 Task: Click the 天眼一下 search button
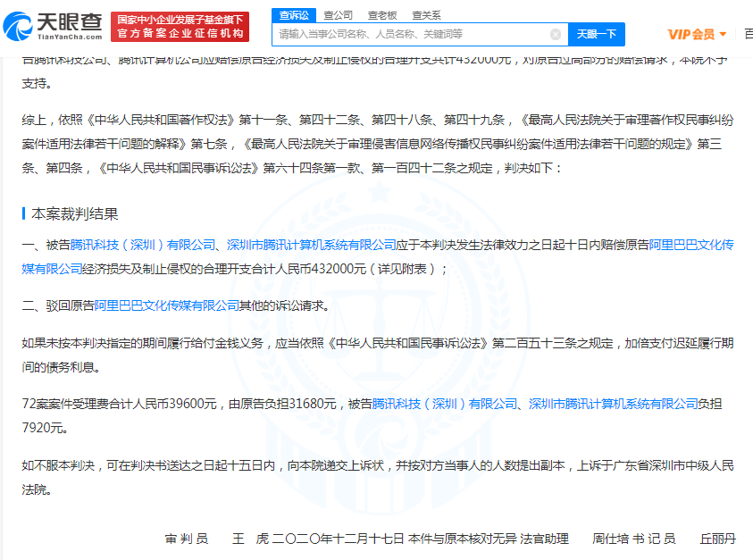[x=596, y=34]
